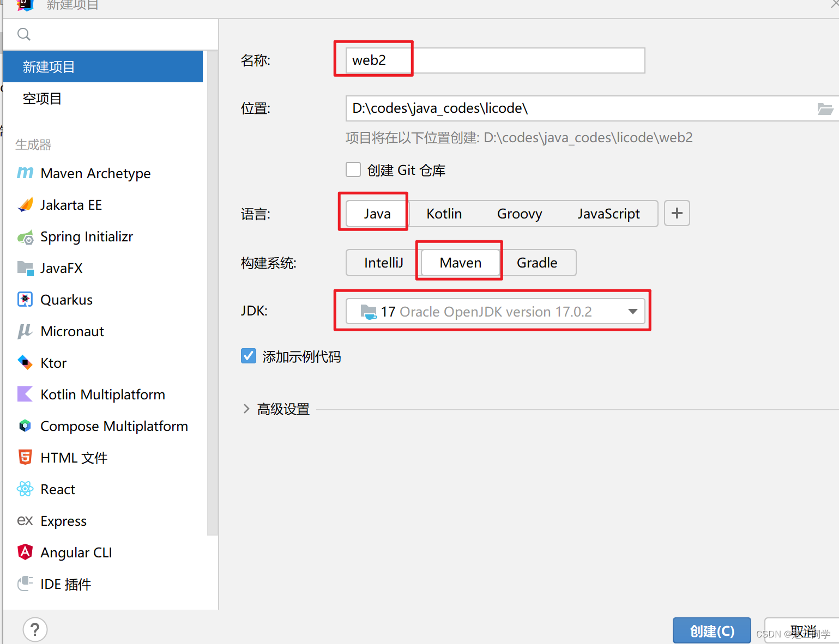Choose Micronaut generator label
Image resolution: width=839 pixels, height=644 pixels.
[73, 331]
